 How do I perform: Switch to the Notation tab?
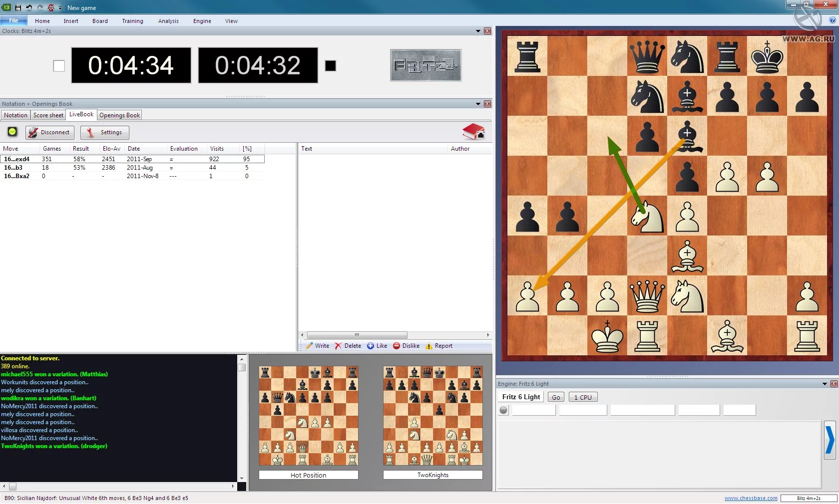[16, 115]
